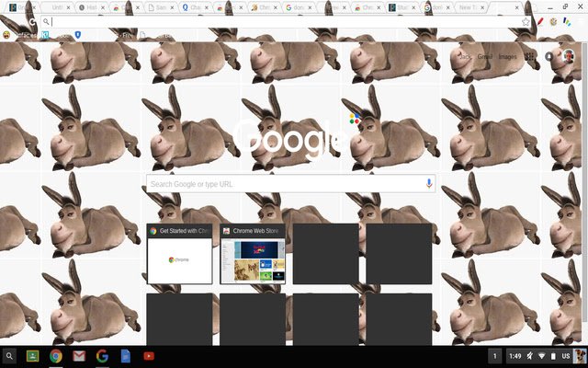Image resolution: width=588 pixels, height=368 pixels.
Task: Open the colorful bars extension icon
Action: [567, 22]
